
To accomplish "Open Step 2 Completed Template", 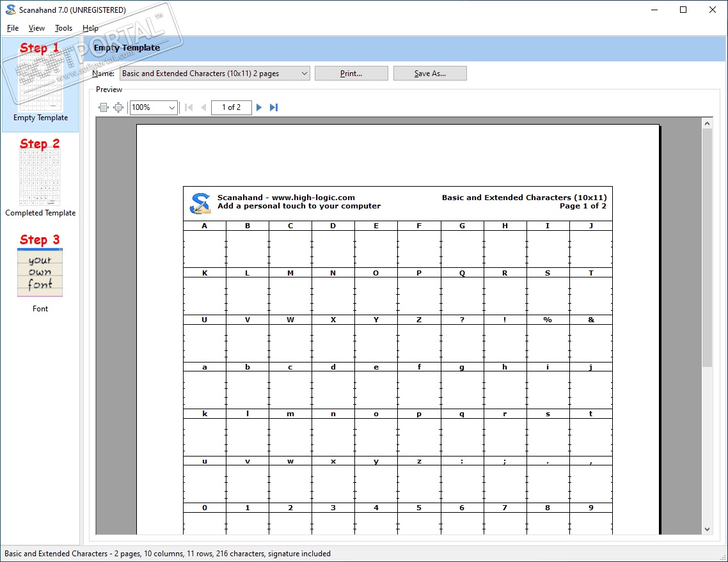I will coord(40,177).
